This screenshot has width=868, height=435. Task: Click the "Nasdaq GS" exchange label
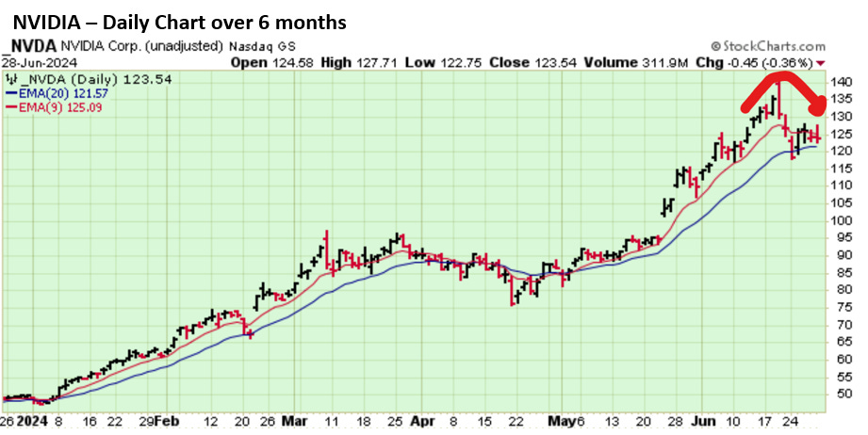262,46
